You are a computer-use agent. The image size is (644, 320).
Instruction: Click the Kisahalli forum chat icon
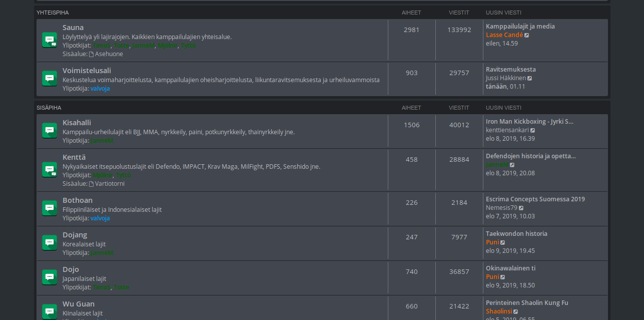50,131
